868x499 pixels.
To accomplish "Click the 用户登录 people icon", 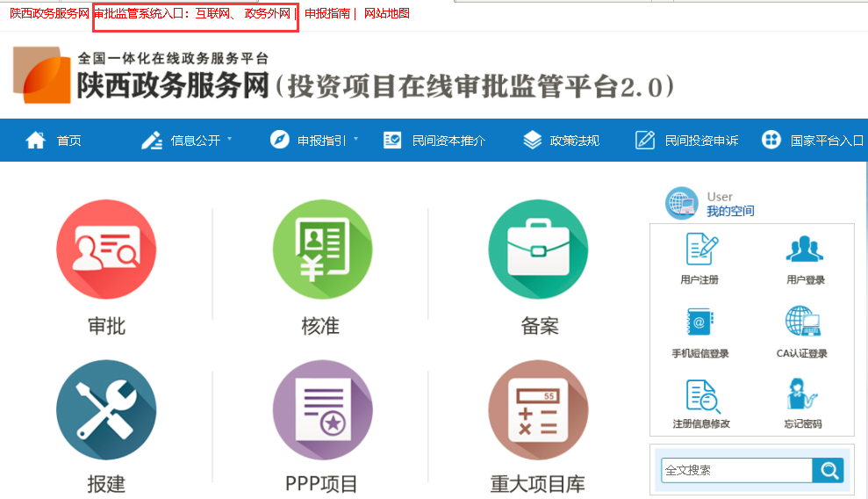I will (x=804, y=249).
